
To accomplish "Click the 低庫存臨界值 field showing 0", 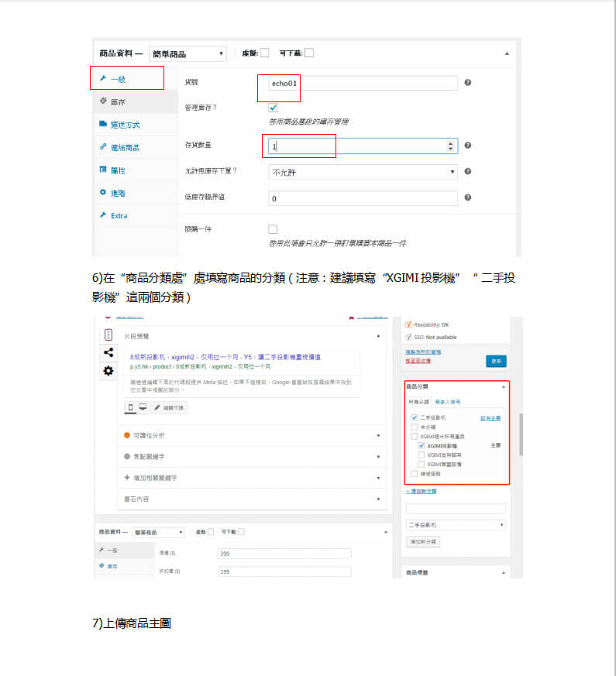I will [363, 198].
